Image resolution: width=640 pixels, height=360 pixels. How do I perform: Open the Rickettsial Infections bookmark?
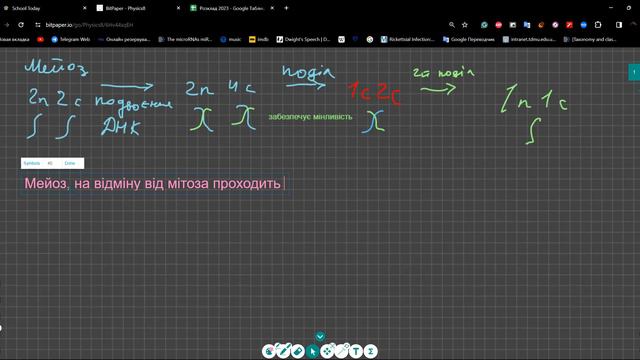pos(408,40)
